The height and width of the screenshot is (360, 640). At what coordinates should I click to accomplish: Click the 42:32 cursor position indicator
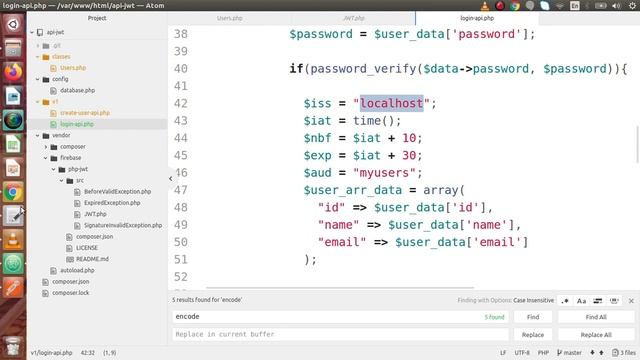tap(88, 353)
